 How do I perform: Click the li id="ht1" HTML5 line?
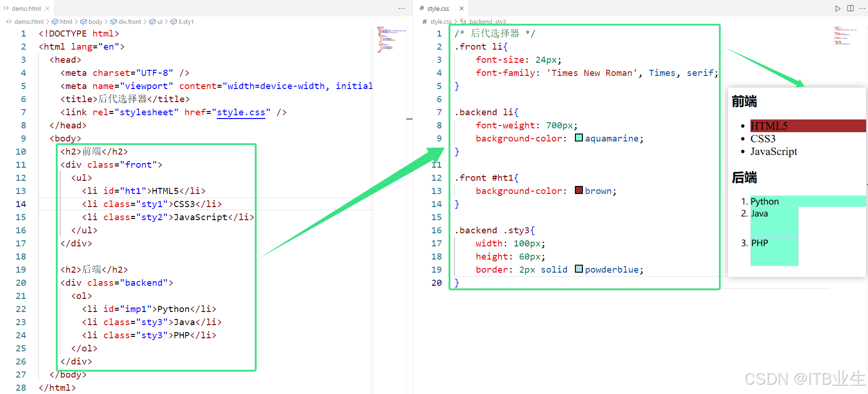click(144, 191)
